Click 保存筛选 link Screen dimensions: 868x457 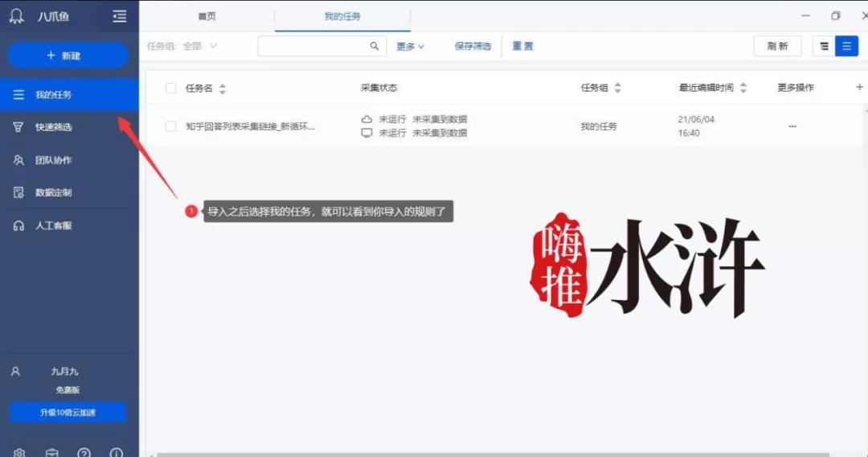pyautogui.click(x=473, y=46)
